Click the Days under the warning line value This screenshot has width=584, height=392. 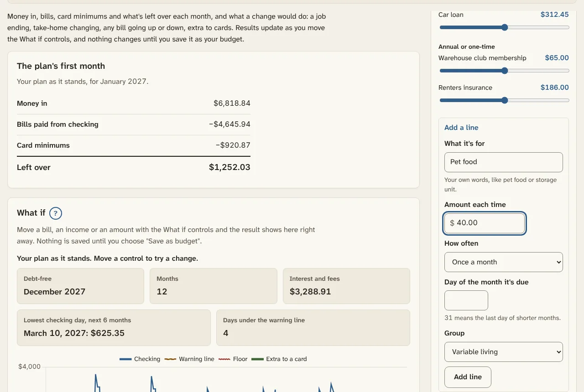(226, 333)
